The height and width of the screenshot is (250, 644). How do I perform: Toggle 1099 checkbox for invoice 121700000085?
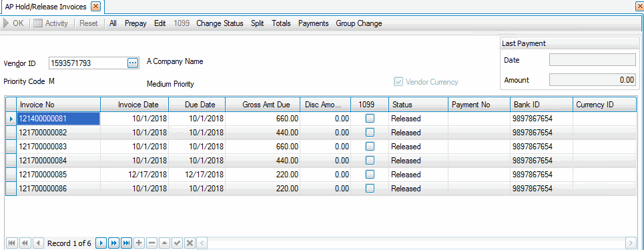(370, 175)
